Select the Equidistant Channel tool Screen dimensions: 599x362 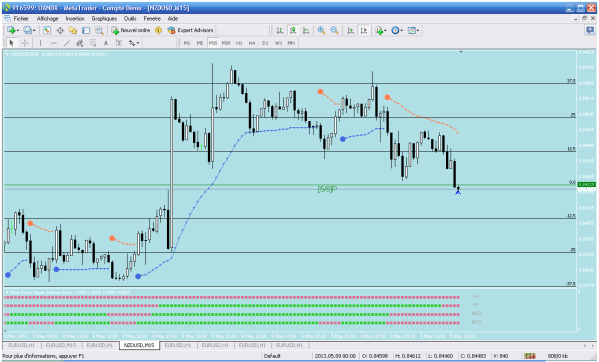[80, 43]
